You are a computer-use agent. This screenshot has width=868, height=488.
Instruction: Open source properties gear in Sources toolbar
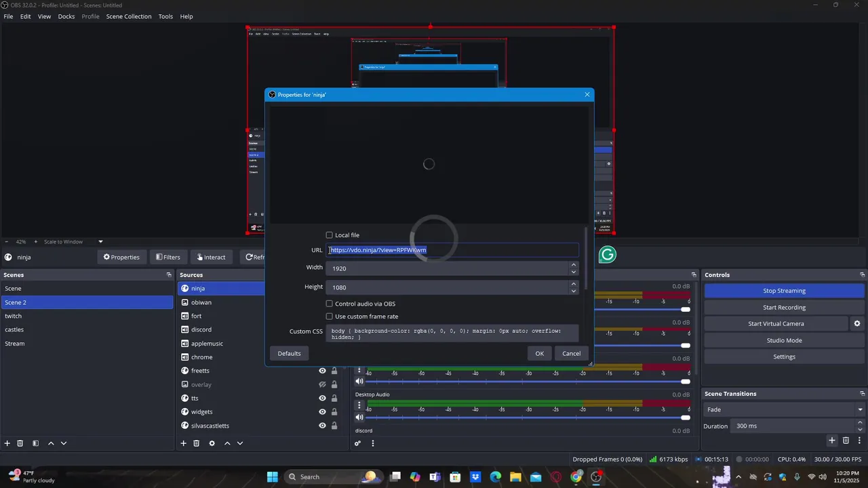[212, 443]
